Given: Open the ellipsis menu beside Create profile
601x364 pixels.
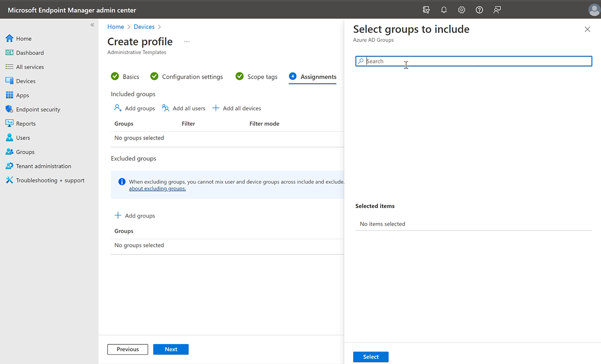Looking at the screenshot, I should click(x=187, y=42).
